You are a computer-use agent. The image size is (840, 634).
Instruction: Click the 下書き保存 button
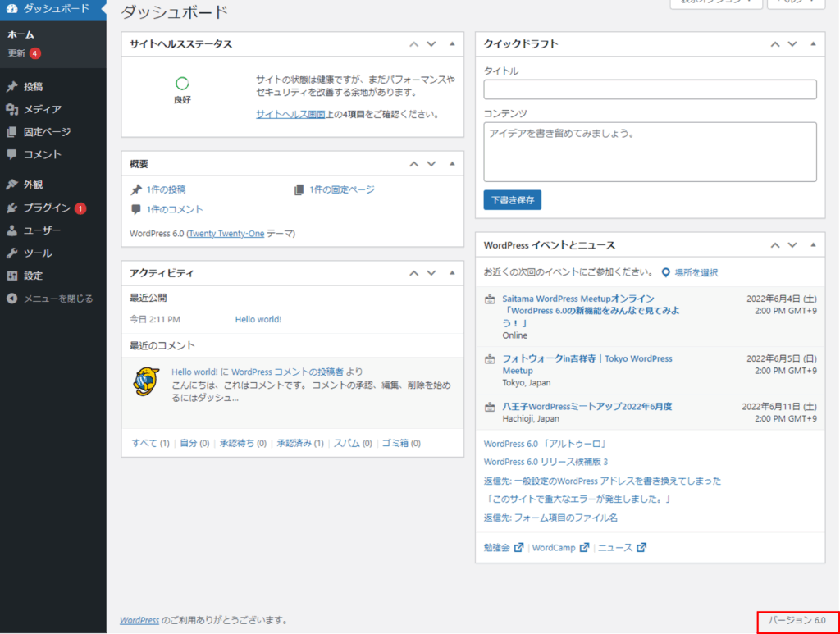pyautogui.click(x=513, y=200)
